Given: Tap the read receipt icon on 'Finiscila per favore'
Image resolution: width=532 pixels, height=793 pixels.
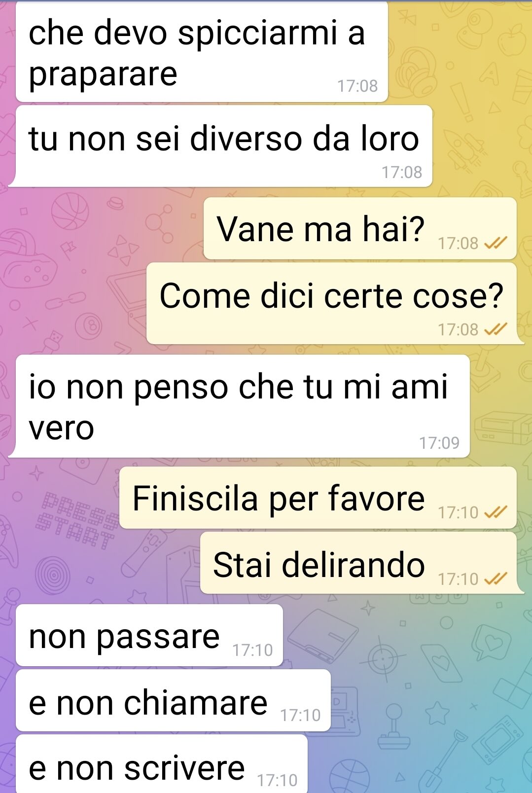Looking at the screenshot, I should coord(496,512).
